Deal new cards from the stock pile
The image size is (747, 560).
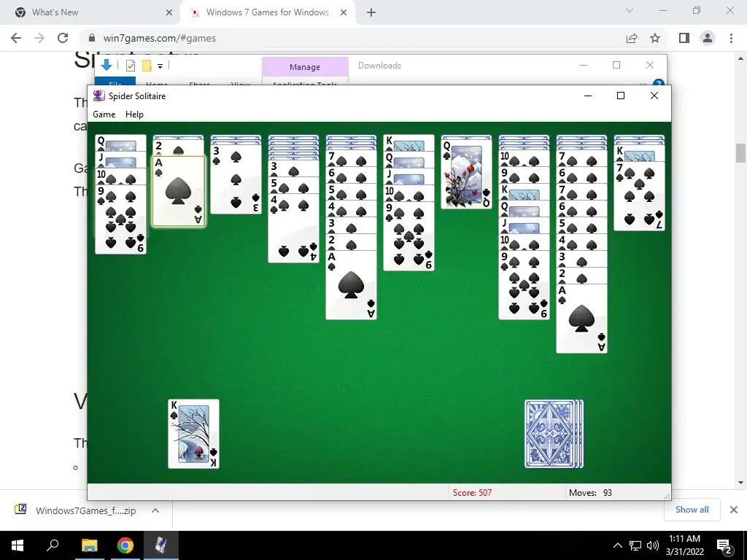pyautogui.click(x=554, y=434)
